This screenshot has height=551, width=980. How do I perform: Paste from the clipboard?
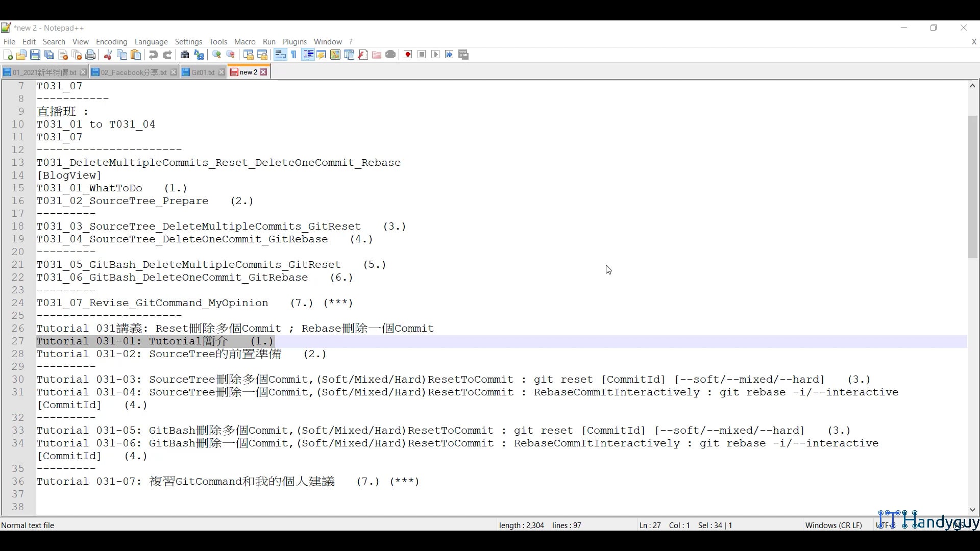136,55
